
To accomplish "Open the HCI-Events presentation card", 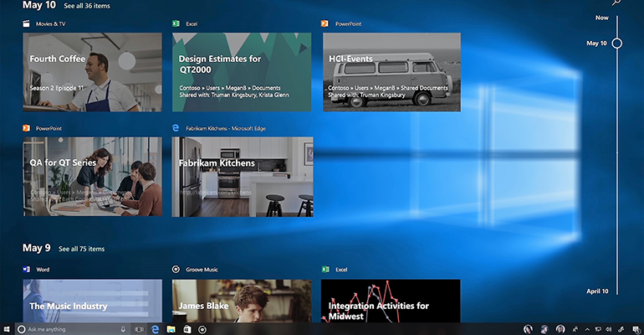I will 391,72.
